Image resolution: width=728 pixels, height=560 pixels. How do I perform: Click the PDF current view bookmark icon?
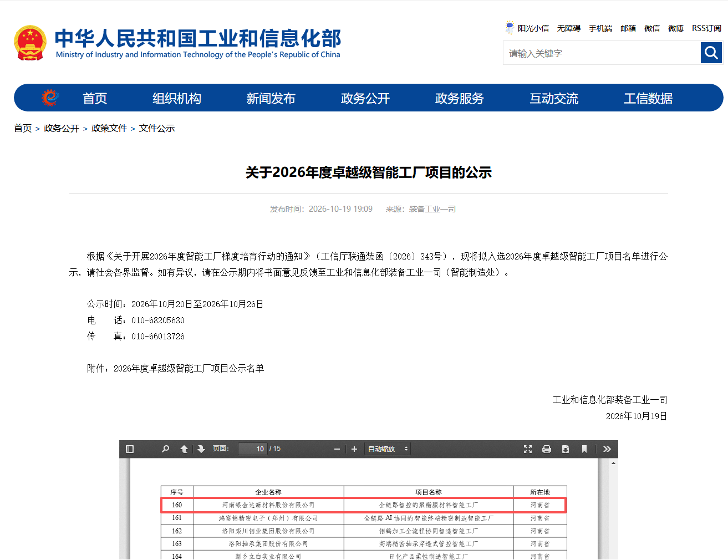pos(584,449)
